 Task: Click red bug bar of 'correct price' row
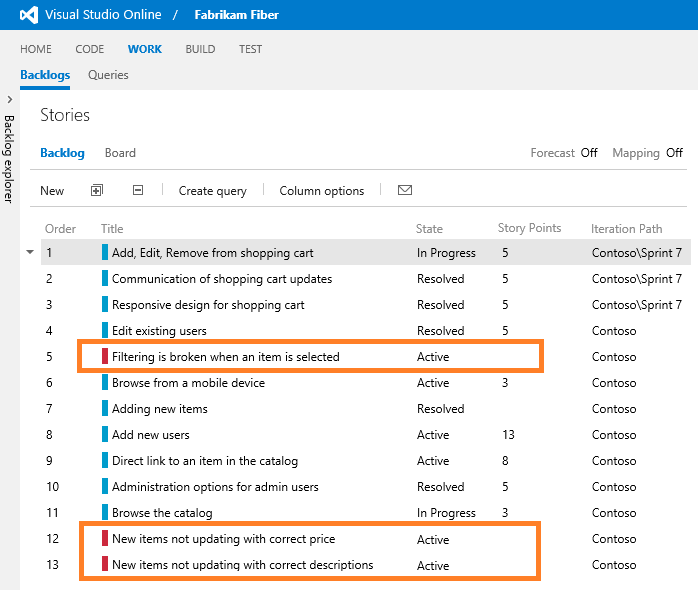coord(105,538)
